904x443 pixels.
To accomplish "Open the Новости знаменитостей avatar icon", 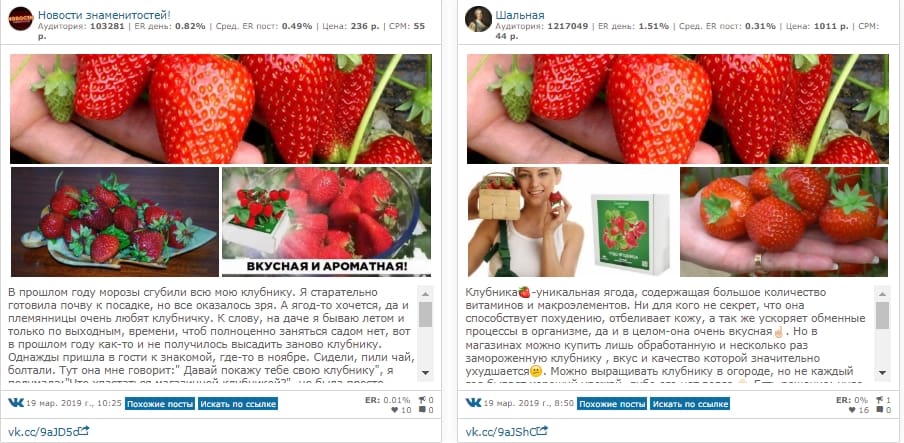I will [21, 19].
